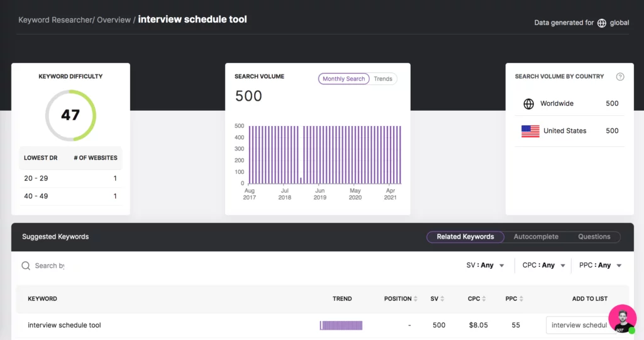644x340 pixels.
Task: Click the help question mark icon
Action: coord(620,77)
